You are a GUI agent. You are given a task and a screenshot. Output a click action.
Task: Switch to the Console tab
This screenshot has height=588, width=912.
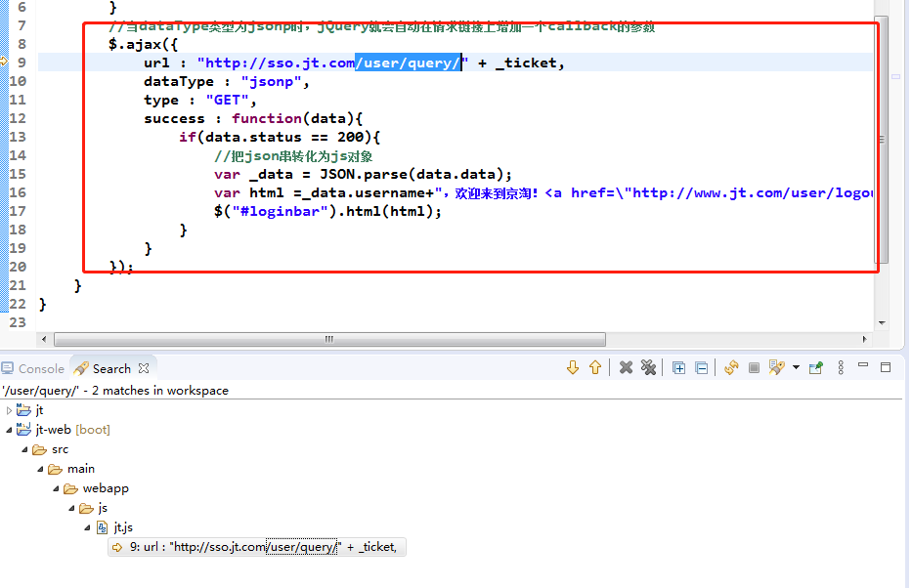pyautogui.click(x=33, y=369)
